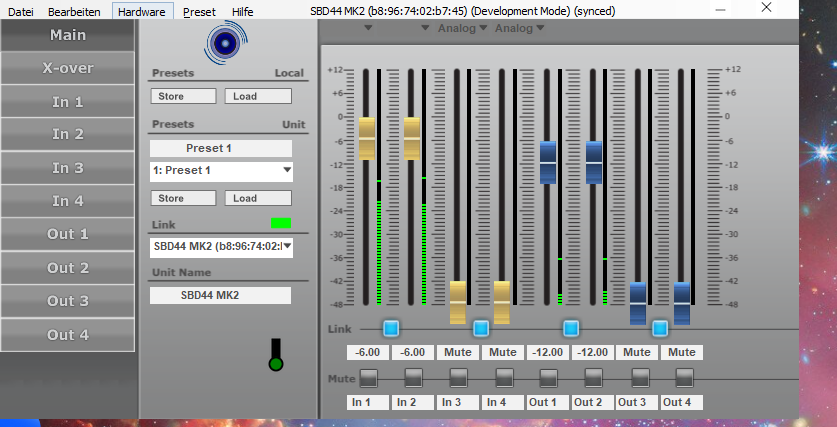This screenshot has width=837, height=427.
Task: Toggle link between In 3 and In 4
Action: pyautogui.click(x=481, y=328)
